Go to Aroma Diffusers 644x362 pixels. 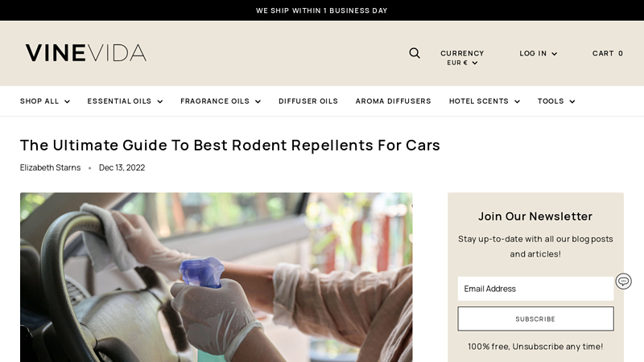[393, 101]
